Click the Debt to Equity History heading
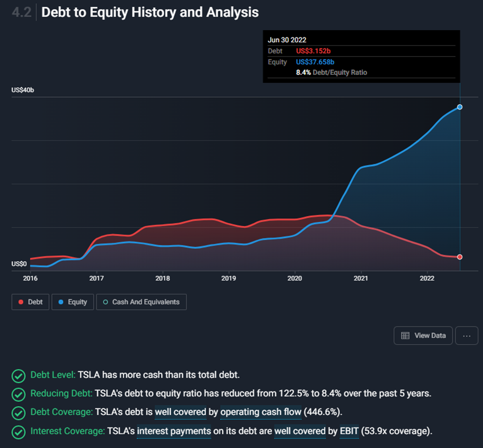The width and height of the screenshot is (483, 448). coord(150,12)
